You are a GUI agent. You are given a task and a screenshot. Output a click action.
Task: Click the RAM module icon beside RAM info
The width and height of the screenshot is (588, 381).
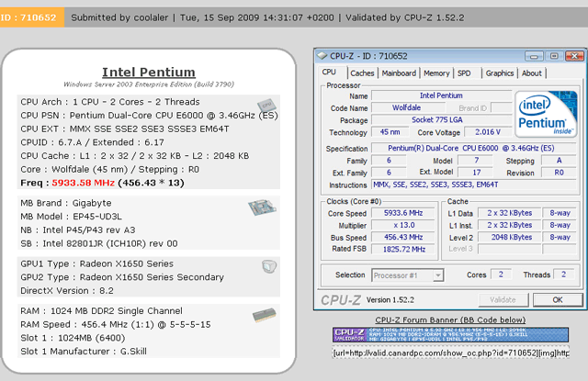click(265, 315)
